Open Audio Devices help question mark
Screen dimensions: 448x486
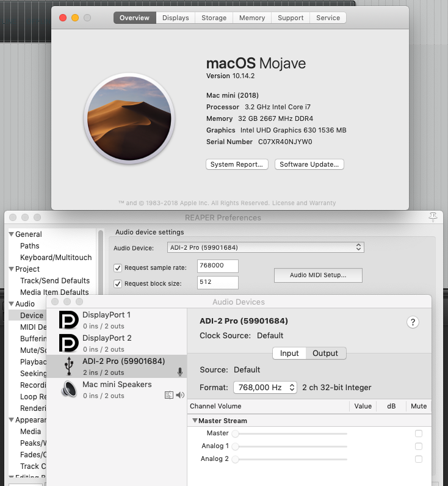click(413, 322)
